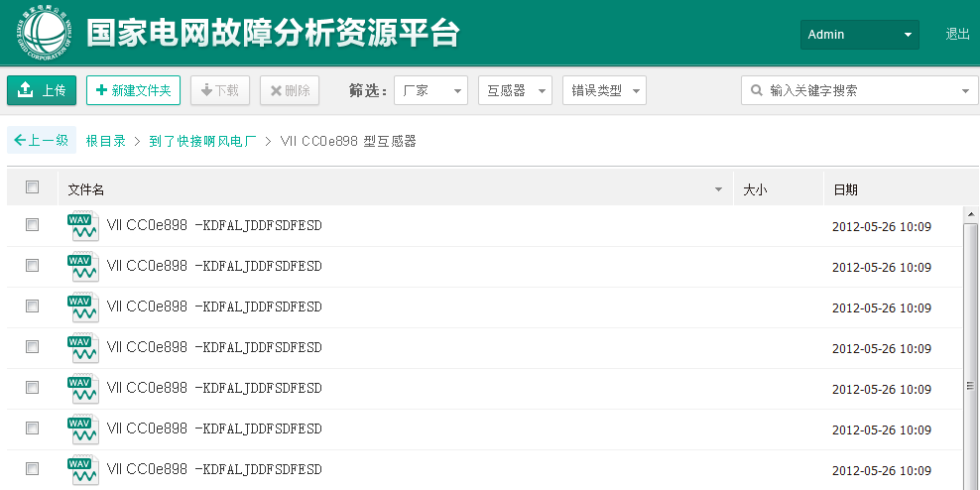Click the WAV icon in last visible row

(82, 469)
